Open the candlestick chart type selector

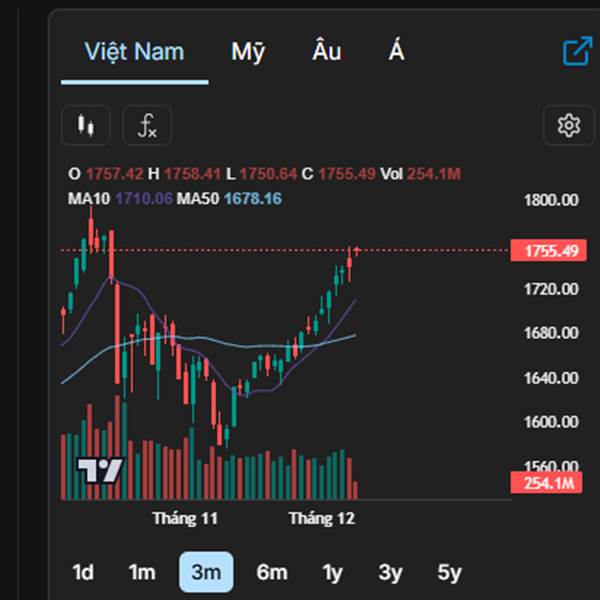point(85,125)
